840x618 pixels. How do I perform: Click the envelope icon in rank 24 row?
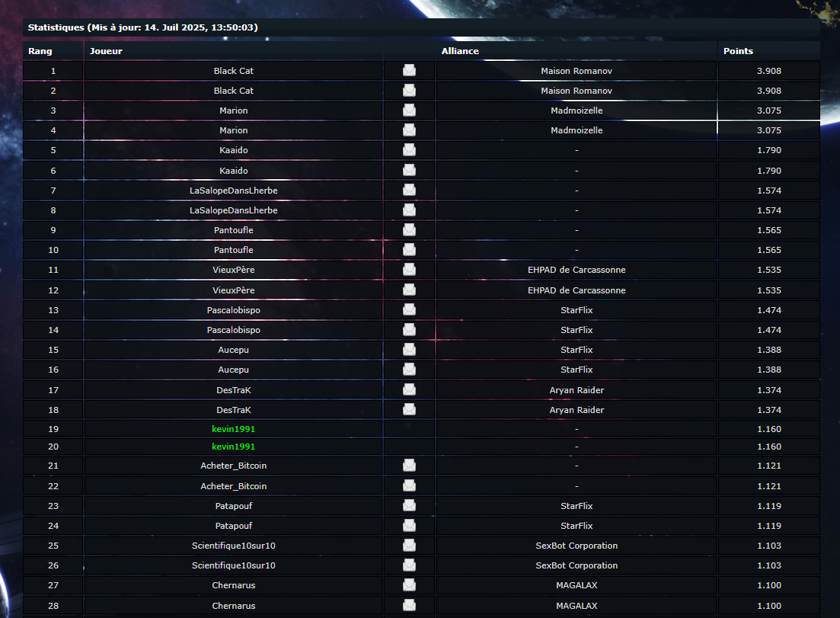point(409,525)
